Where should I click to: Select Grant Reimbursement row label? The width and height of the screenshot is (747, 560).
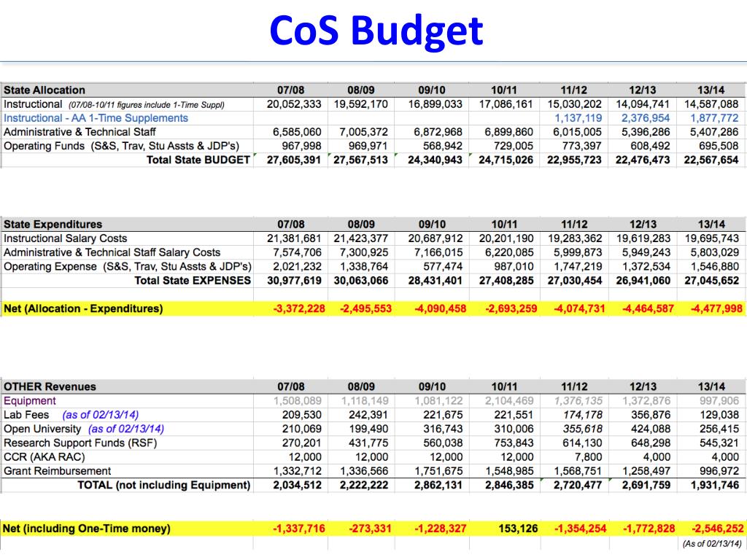click(x=57, y=471)
